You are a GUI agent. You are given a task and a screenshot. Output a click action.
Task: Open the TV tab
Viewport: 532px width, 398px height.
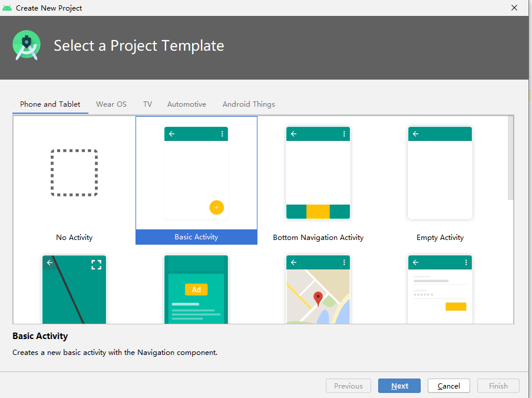pyautogui.click(x=148, y=104)
